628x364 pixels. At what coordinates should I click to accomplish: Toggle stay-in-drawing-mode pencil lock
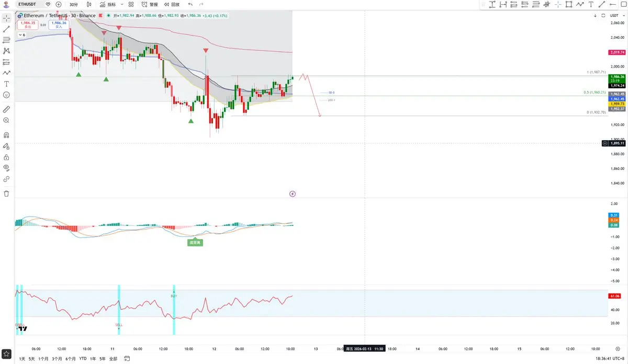pyautogui.click(x=6, y=146)
